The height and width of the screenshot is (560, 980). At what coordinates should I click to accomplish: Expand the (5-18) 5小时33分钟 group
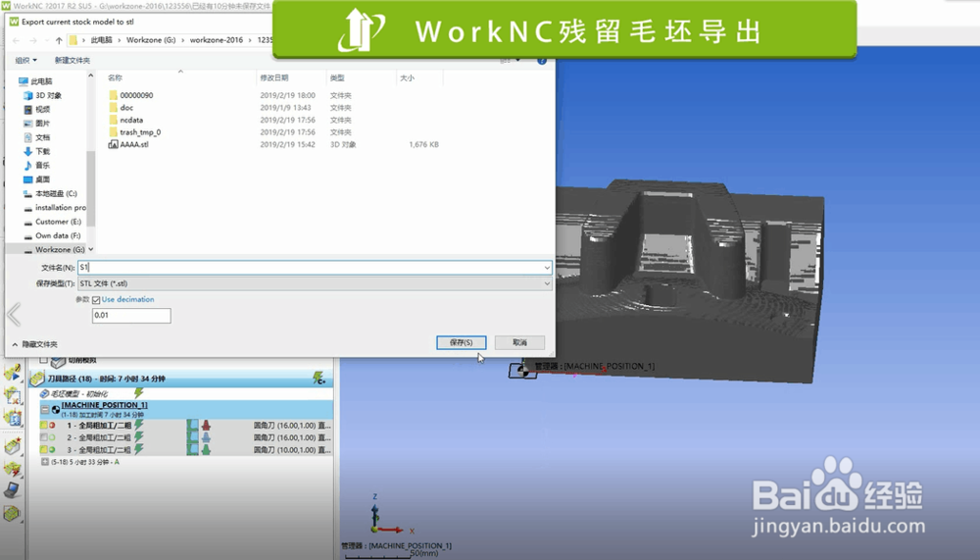(45, 462)
